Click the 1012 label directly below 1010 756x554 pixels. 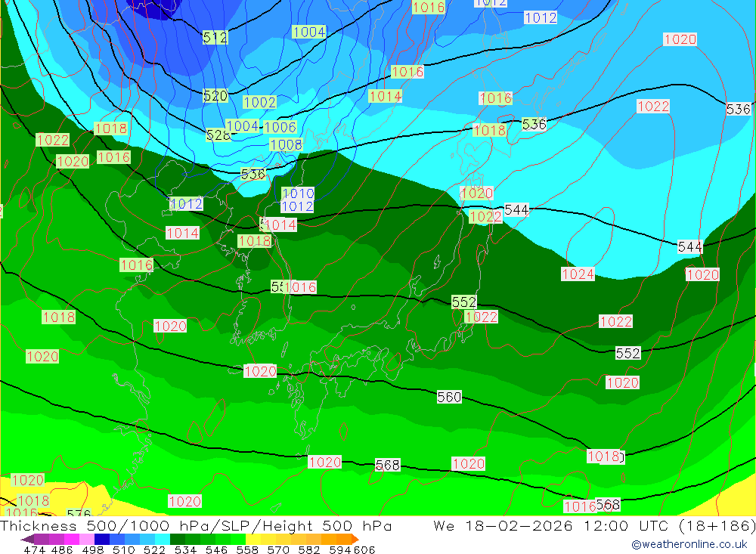(297, 206)
